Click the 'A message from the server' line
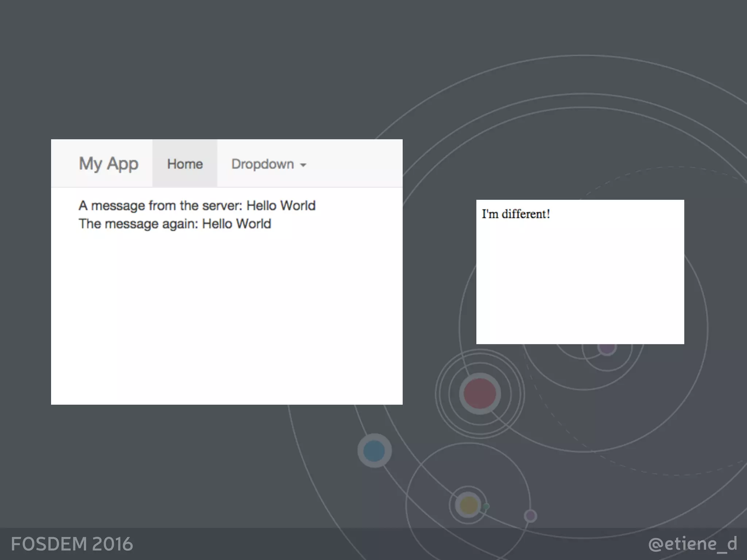This screenshot has width=747, height=560. coord(197,206)
